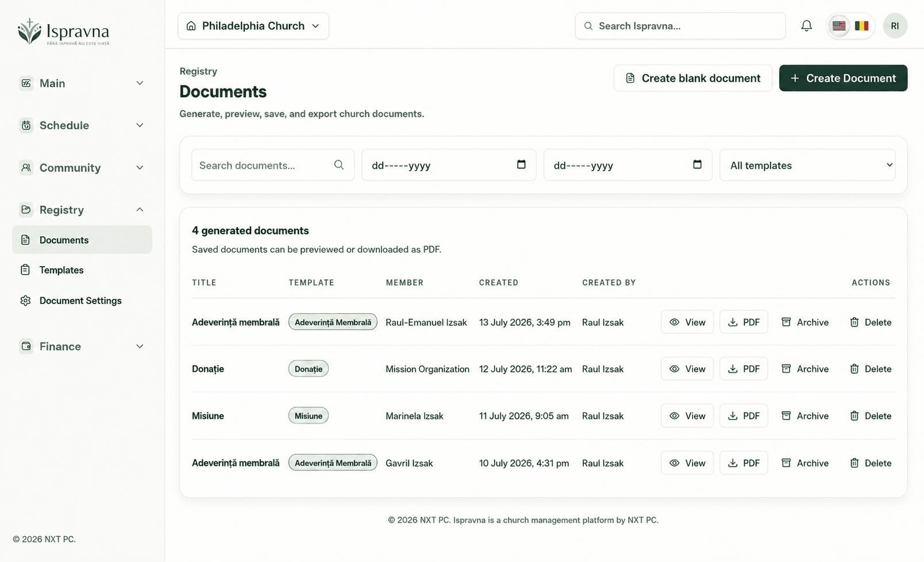Screen dimensions: 924x562
Task: Click the Registry breadcrumb label
Action: 198,71
